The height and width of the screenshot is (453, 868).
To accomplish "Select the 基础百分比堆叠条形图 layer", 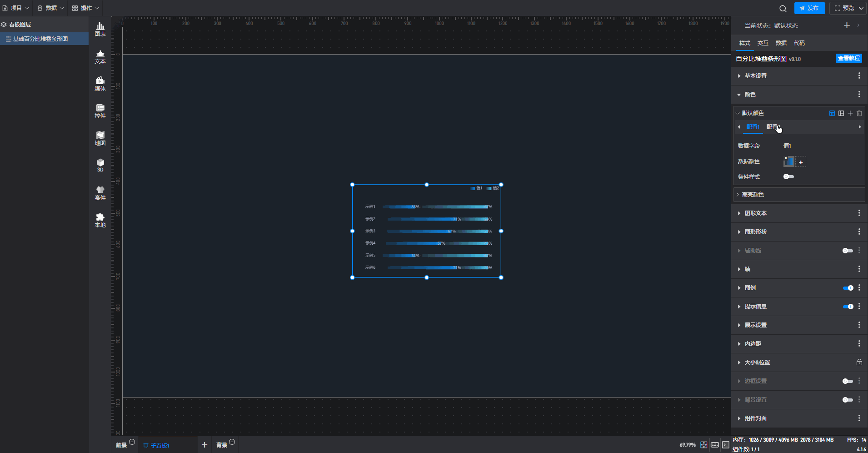I will tap(40, 39).
